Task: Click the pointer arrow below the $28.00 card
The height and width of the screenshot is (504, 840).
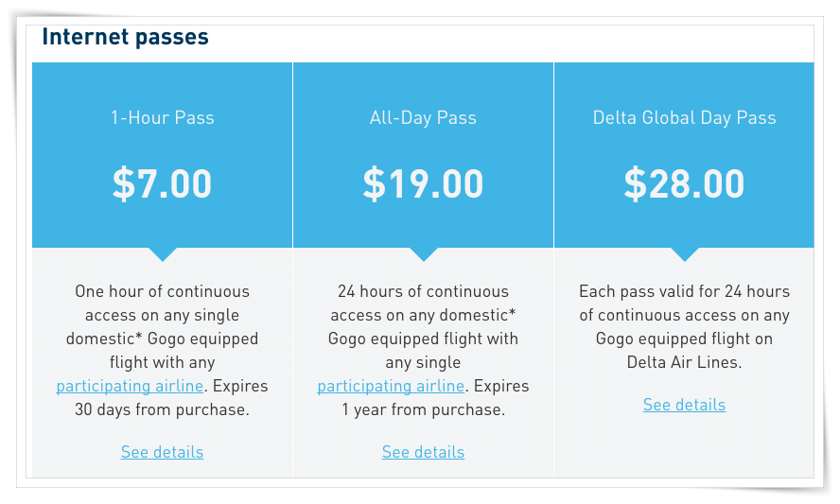Action: click(x=684, y=254)
